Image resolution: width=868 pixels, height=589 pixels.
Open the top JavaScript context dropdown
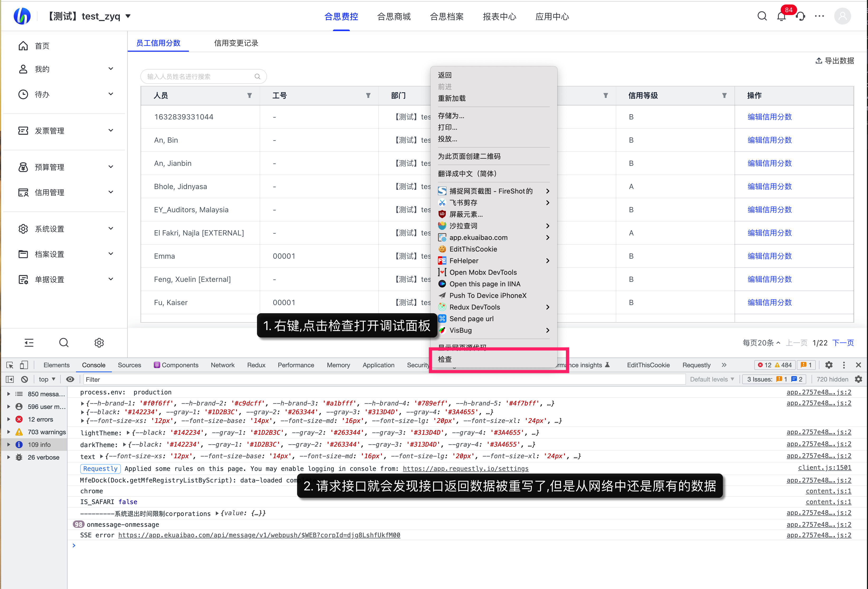coord(47,379)
